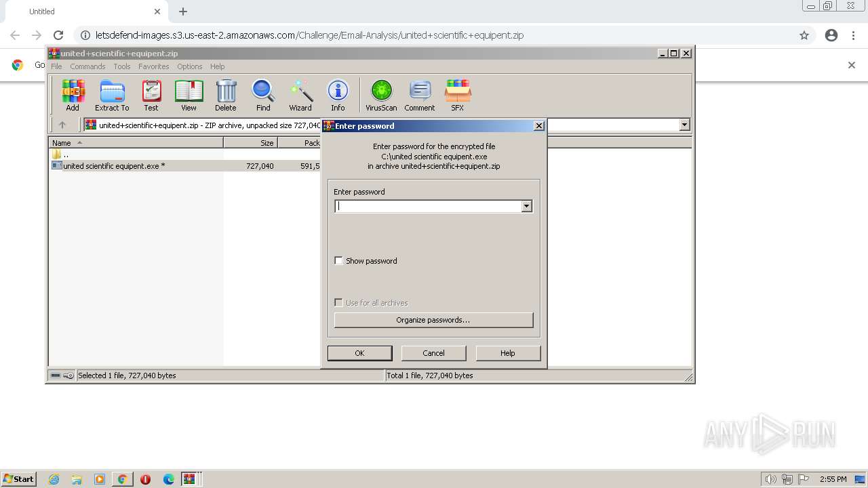Click the SFX toolbar icon
Screen dimensions: 868x488
point(458,95)
